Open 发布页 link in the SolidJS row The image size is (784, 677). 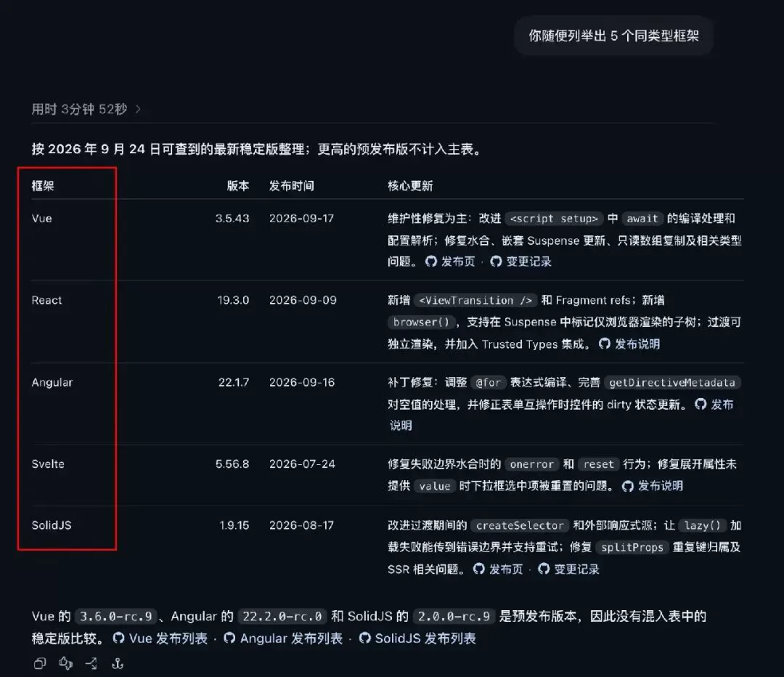click(498, 569)
